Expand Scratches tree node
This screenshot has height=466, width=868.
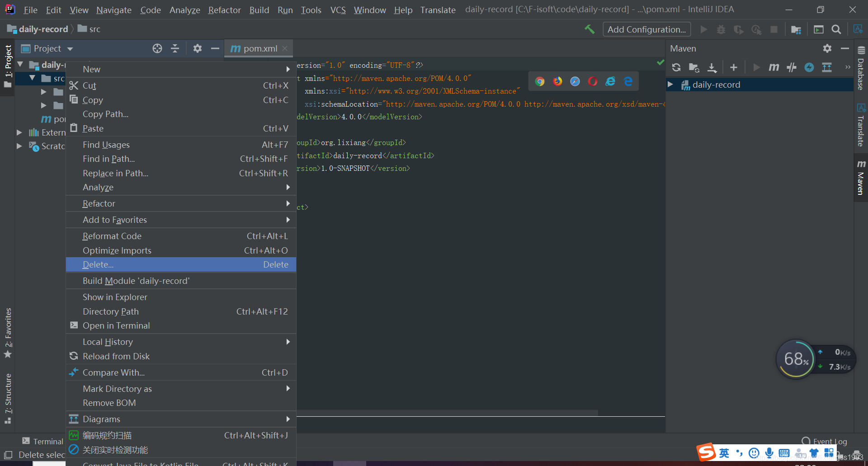coord(19,146)
